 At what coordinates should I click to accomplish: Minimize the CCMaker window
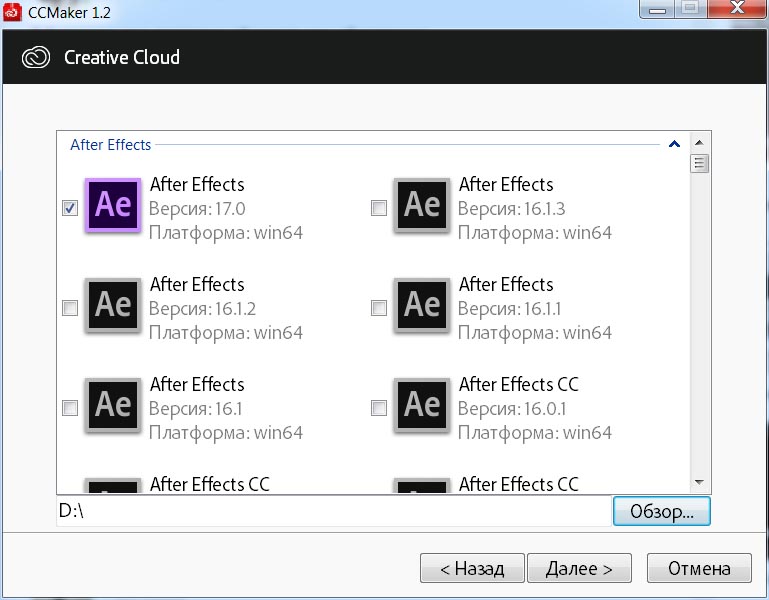coord(658,9)
